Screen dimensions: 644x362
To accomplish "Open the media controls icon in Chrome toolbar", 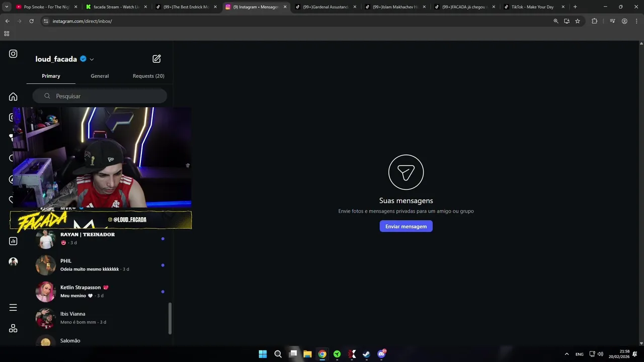I will [612, 21].
